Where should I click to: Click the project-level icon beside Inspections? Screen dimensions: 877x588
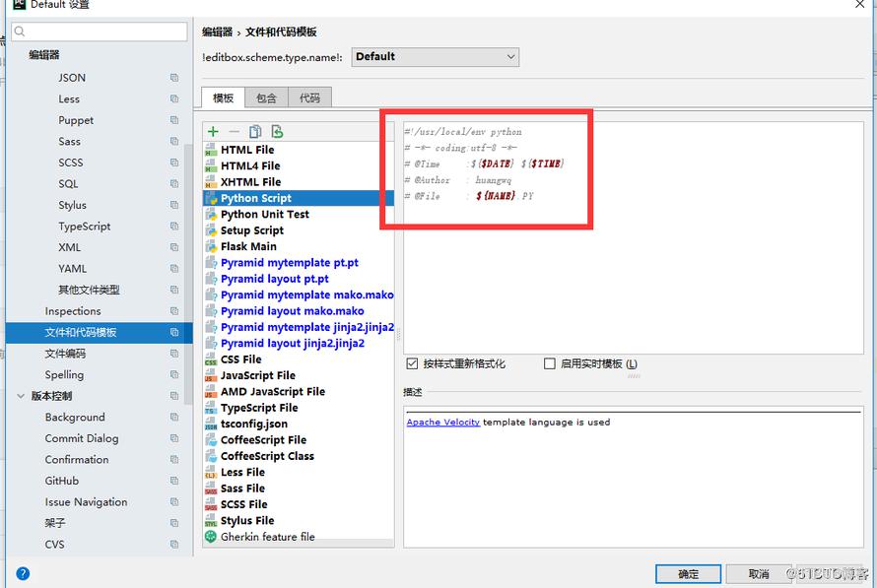click(174, 311)
